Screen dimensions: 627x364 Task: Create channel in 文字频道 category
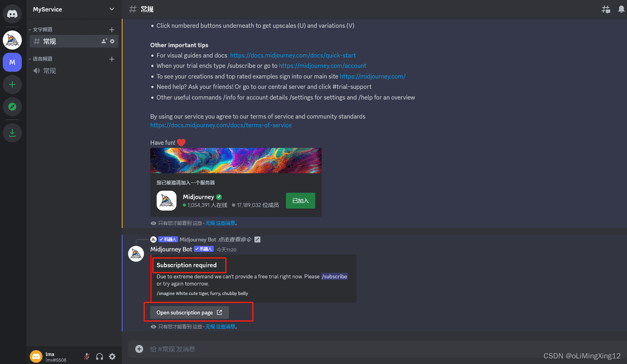point(112,30)
